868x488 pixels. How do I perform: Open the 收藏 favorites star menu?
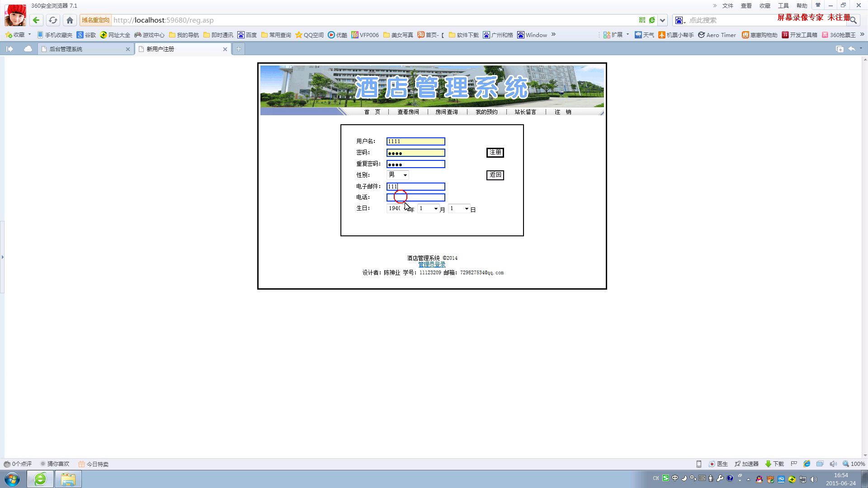pyautogui.click(x=18, y=35)
